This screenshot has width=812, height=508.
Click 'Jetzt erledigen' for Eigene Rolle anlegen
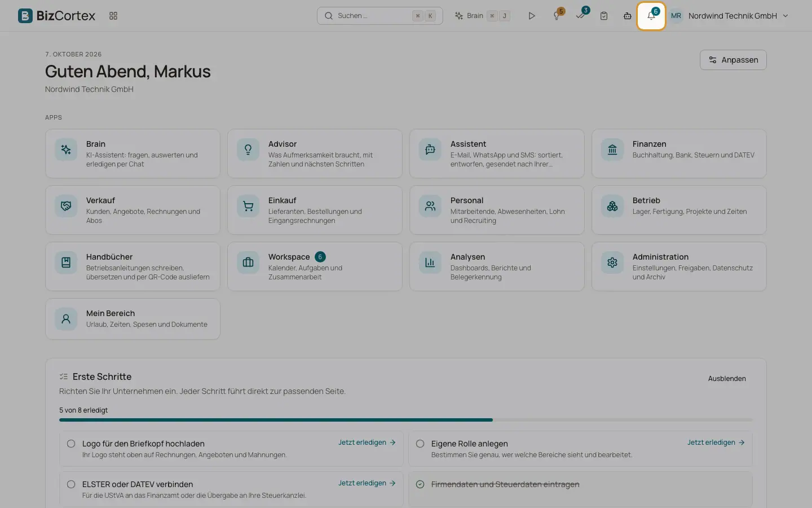coord(716,443)
